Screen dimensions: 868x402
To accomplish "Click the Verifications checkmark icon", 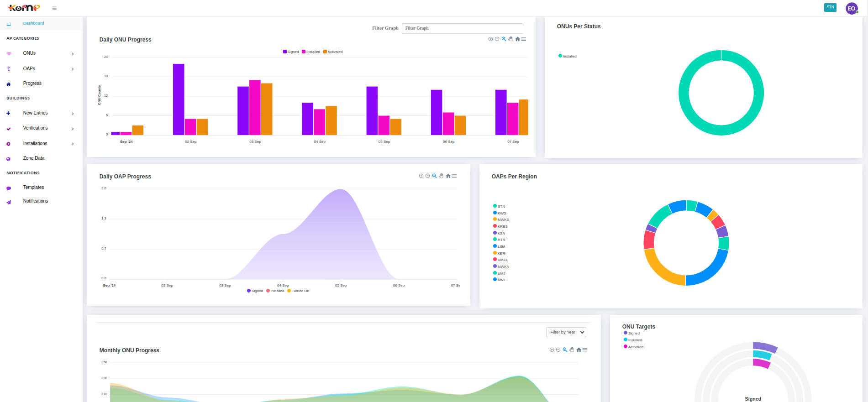I will [x=9, y=129].
